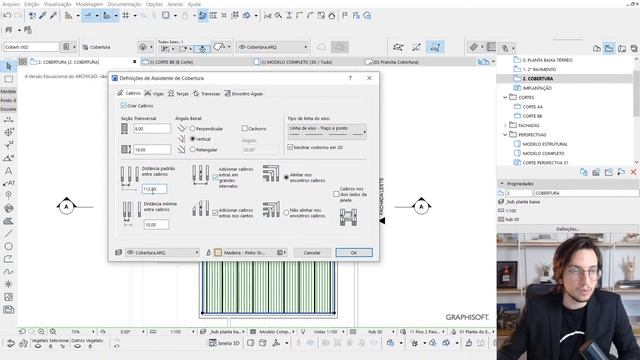Open the tab overview grid icon
The image size is (640, 360).
click(22, 62)
